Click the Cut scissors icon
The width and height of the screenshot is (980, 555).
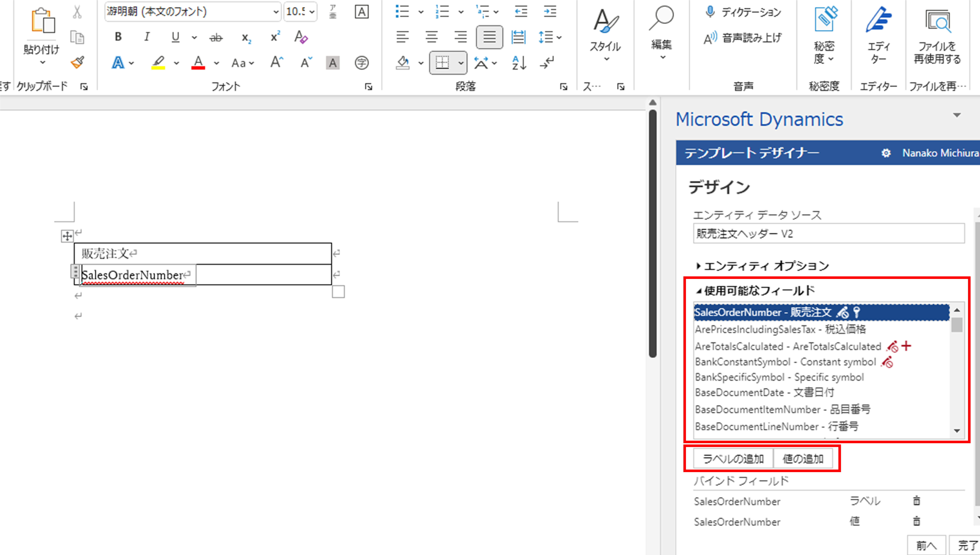tap(77, 12)
